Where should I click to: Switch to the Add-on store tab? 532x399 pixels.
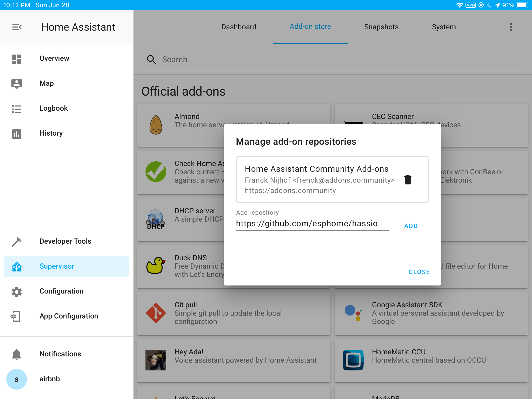310,26
